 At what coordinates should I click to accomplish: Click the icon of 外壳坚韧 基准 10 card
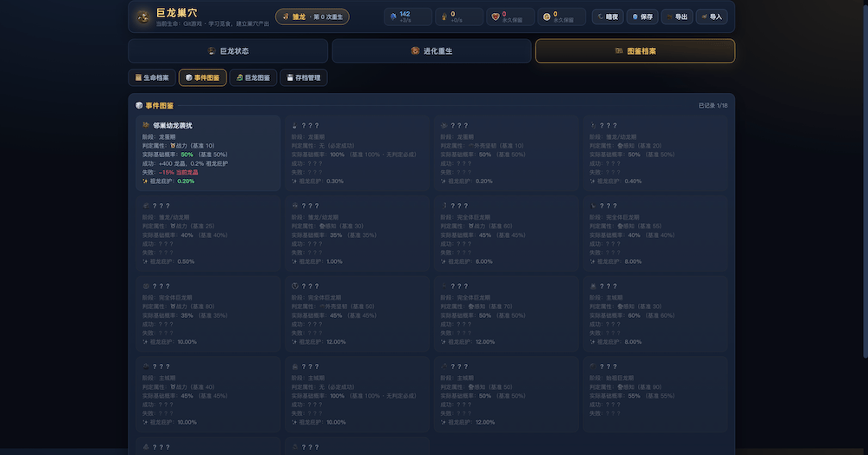click(x=444, y=125)
